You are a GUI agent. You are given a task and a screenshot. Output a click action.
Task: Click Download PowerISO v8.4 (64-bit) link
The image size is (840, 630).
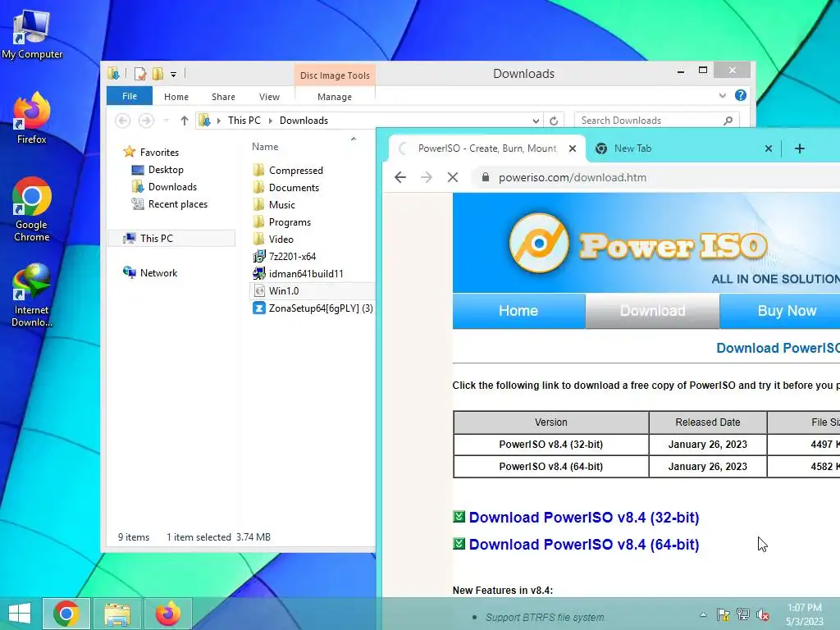click(584, 545)
